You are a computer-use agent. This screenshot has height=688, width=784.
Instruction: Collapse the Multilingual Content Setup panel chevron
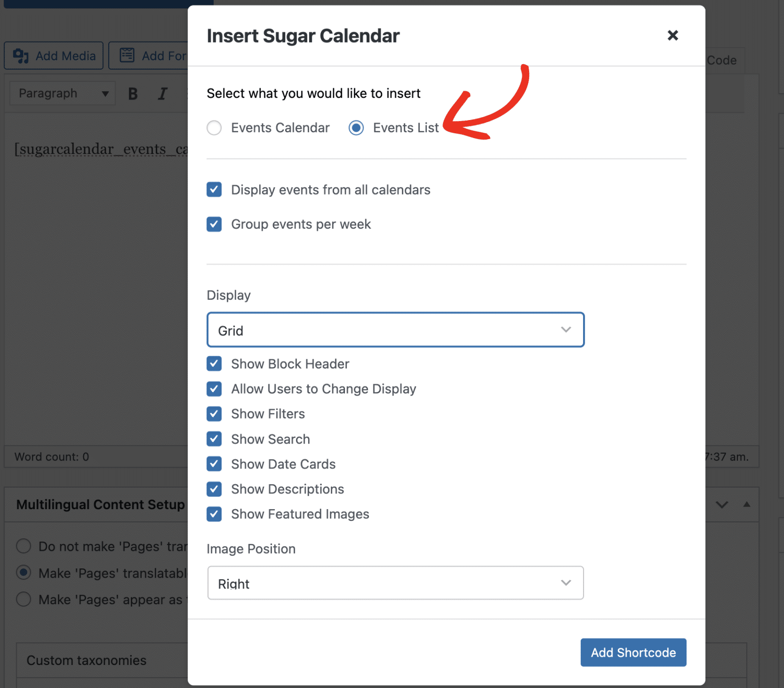pos(721,505)
